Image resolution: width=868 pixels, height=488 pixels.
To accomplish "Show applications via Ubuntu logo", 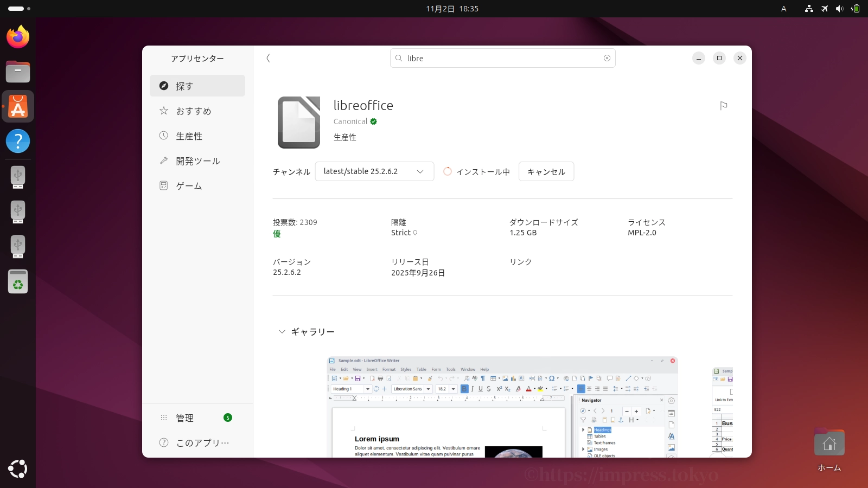I will tap(18, 468).
